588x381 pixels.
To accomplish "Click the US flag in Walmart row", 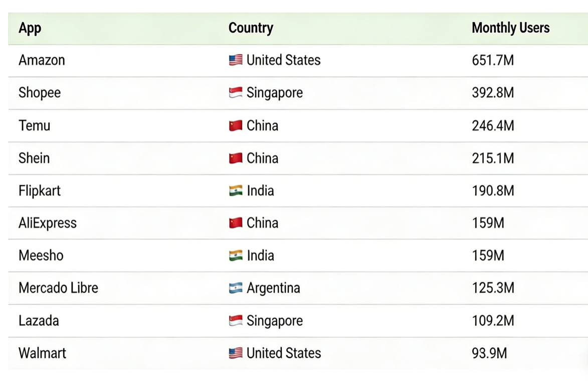I will 236,353.
